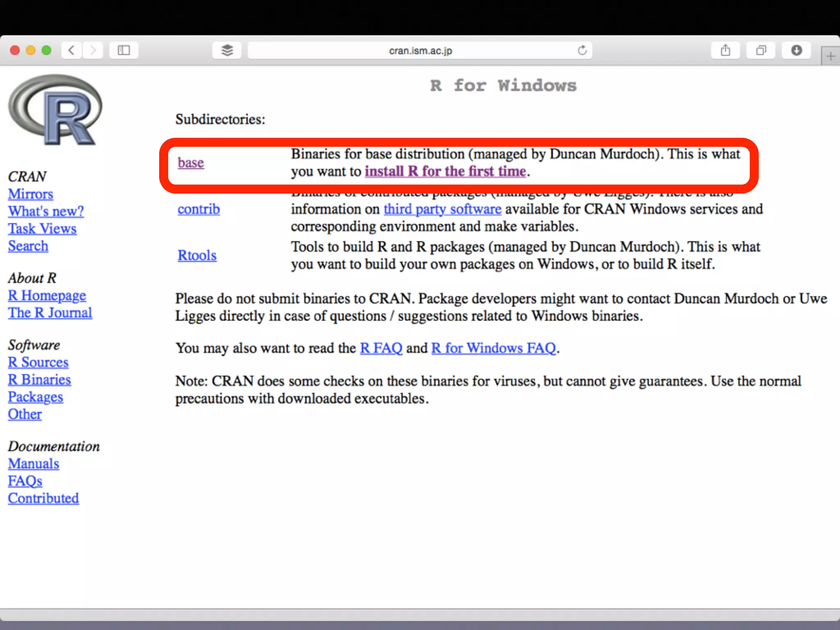
Task: Click the forward navigation arrow
Action: pyautogui.click(x=93, y=50)
